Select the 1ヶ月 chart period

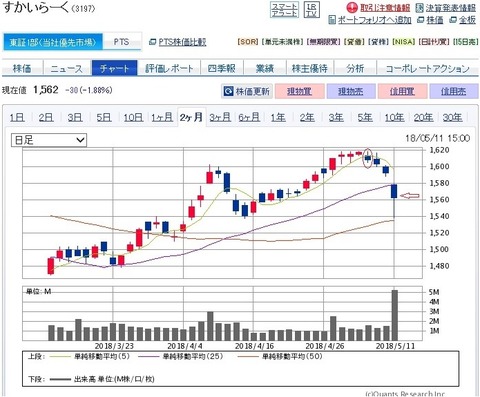pyautogui.click(x=162, y=117)
